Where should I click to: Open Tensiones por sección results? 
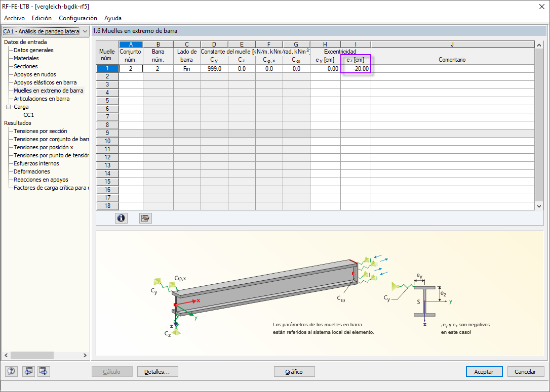(41, 131)
